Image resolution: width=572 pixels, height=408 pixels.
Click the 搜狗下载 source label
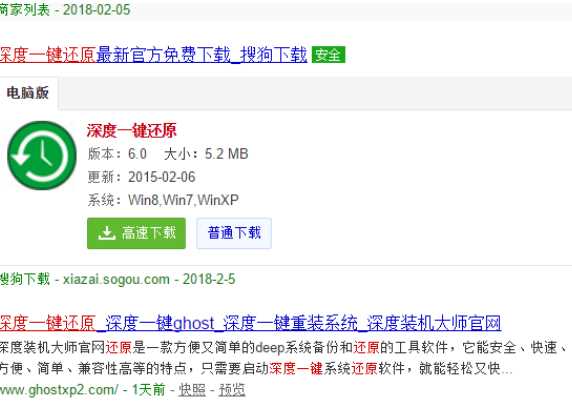point(24,279)
